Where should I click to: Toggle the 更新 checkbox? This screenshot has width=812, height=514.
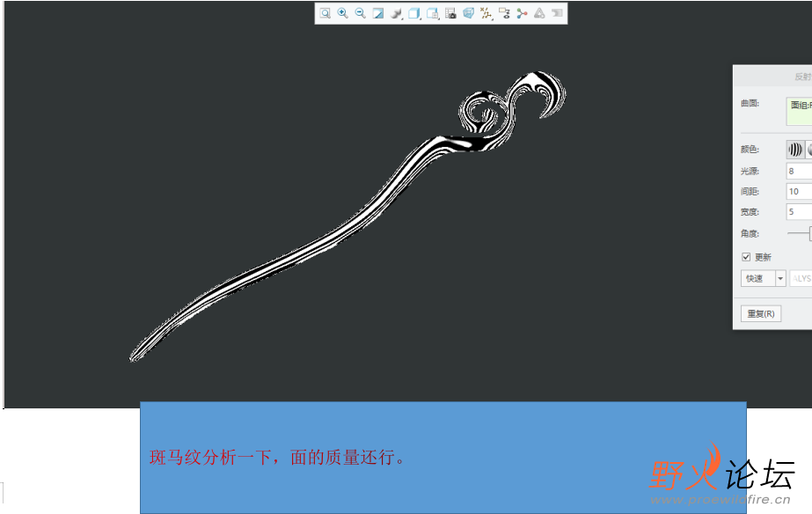pos(746,257)
